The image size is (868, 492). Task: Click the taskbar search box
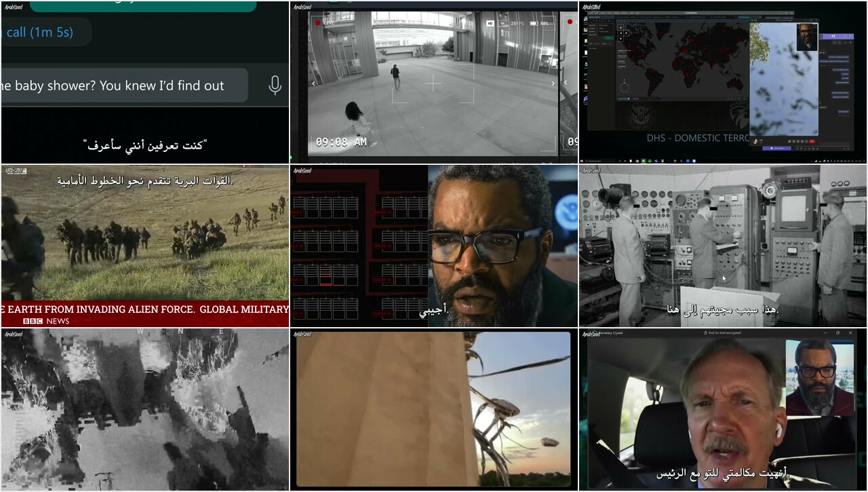pos(600,161)
